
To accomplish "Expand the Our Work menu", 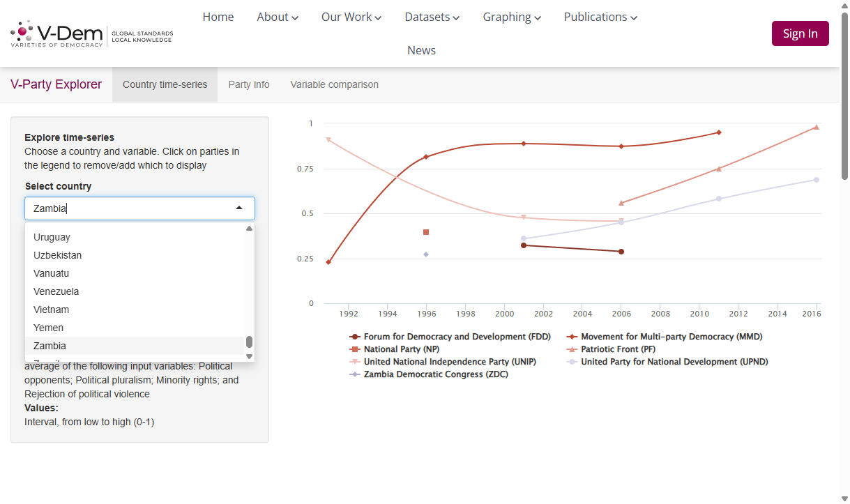I will [x=351, y=17].
